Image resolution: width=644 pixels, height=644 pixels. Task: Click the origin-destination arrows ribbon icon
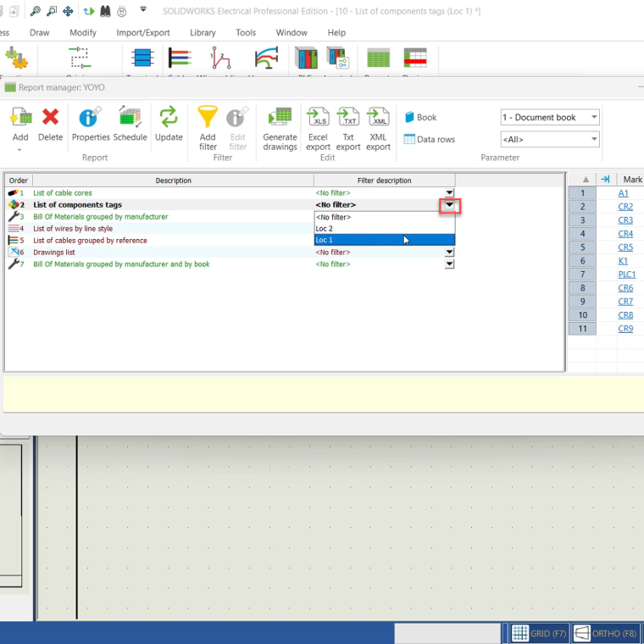click(x=80, y=58)
